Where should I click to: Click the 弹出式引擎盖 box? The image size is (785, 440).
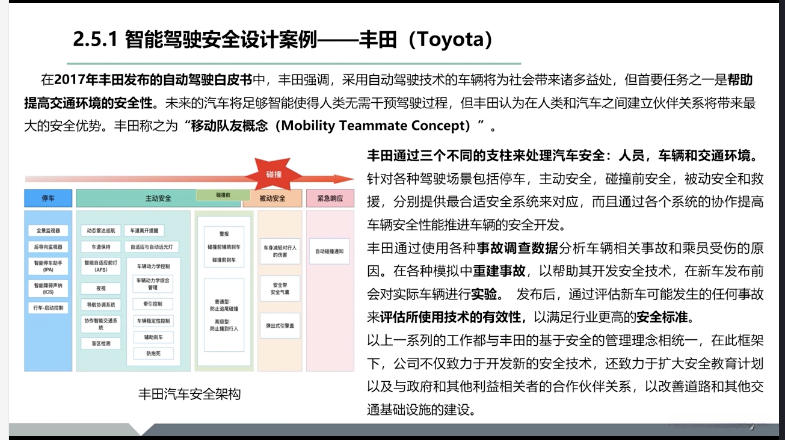[x=280, y=326]
